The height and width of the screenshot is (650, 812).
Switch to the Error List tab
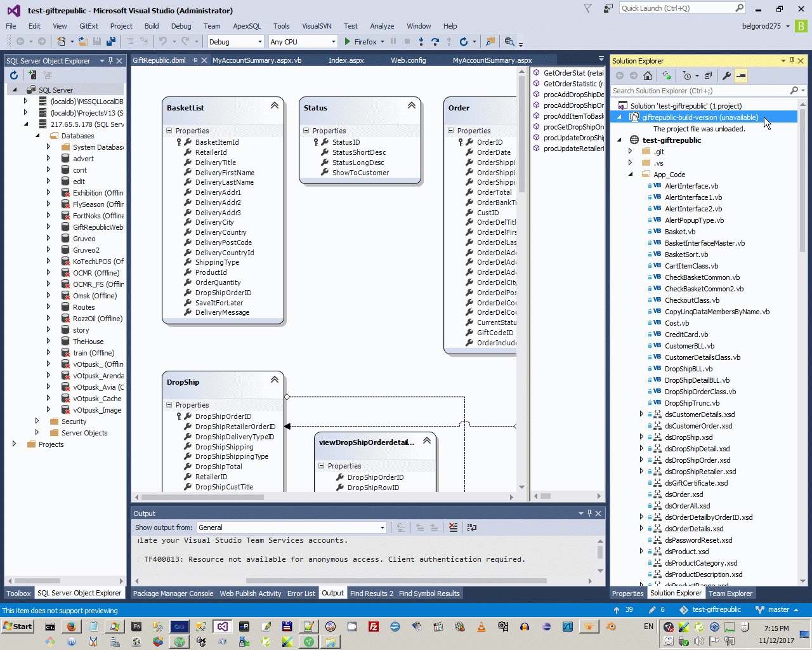(x=301, y=594)
